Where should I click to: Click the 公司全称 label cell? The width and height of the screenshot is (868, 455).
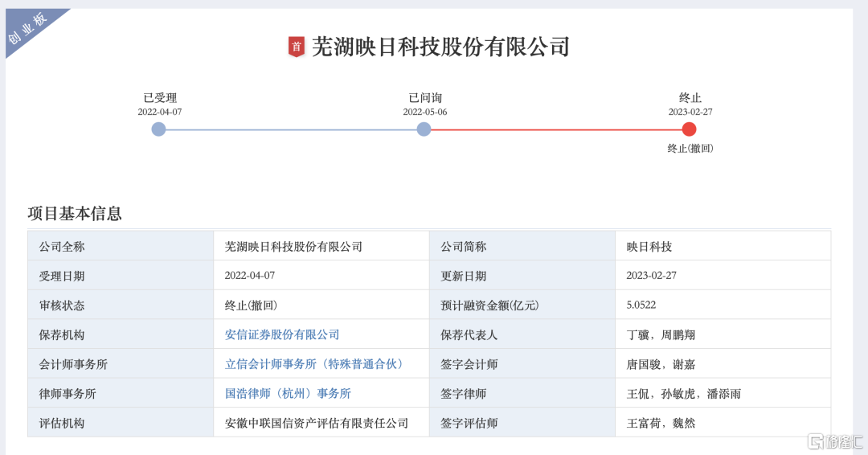pyautogui.click(x=121, y=246)
